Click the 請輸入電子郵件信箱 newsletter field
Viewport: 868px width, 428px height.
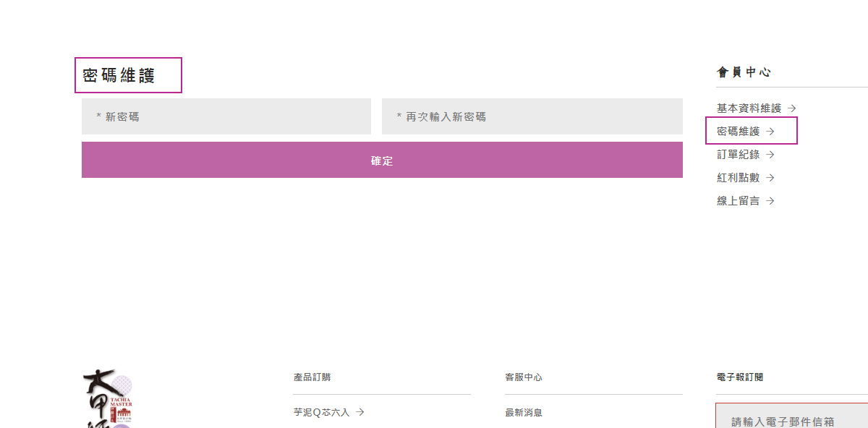[792, 416]
